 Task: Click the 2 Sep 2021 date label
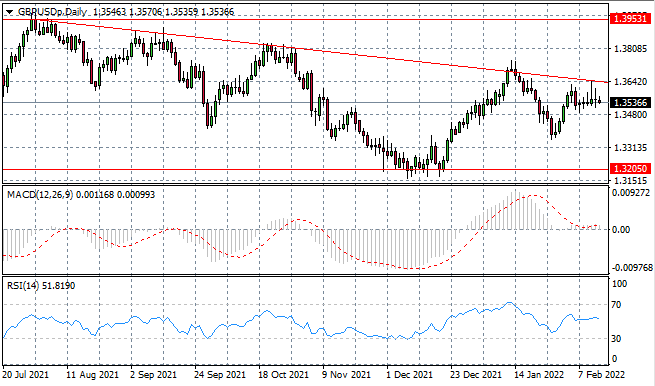(154, 375)
